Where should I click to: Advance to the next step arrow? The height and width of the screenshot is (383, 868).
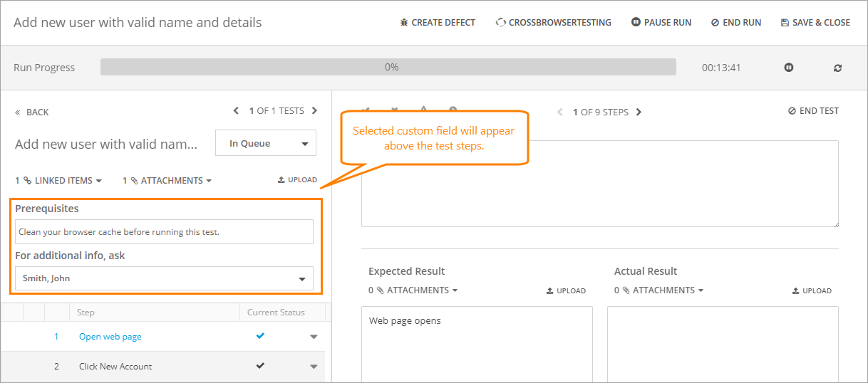(x=639, y=112)
